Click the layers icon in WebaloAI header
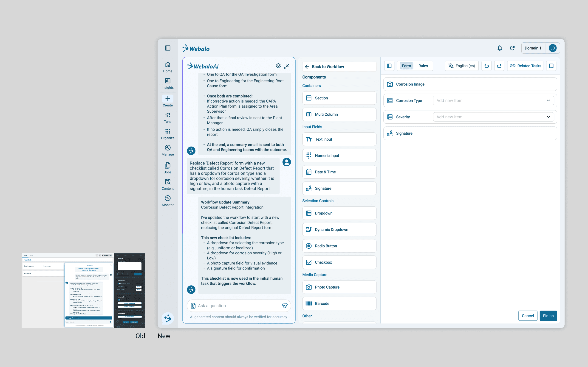The height and width of the screenshot is (367, 588). click(278, 66)
